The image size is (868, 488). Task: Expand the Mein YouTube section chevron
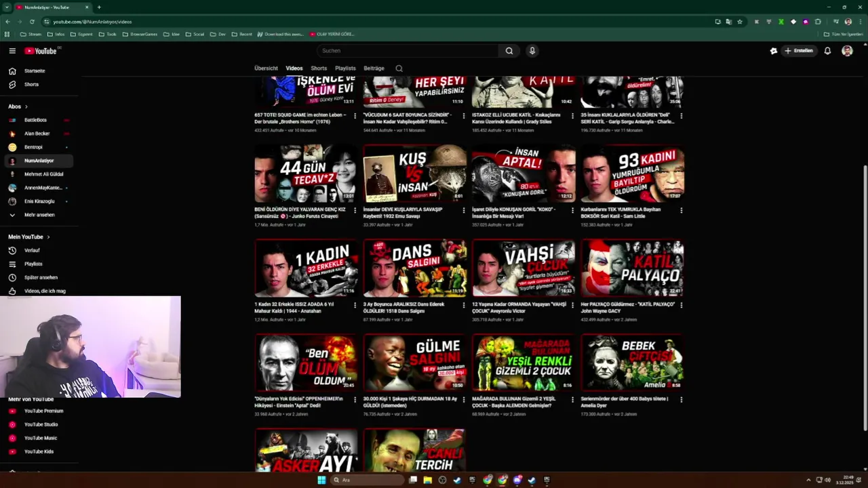pos(48,237)
